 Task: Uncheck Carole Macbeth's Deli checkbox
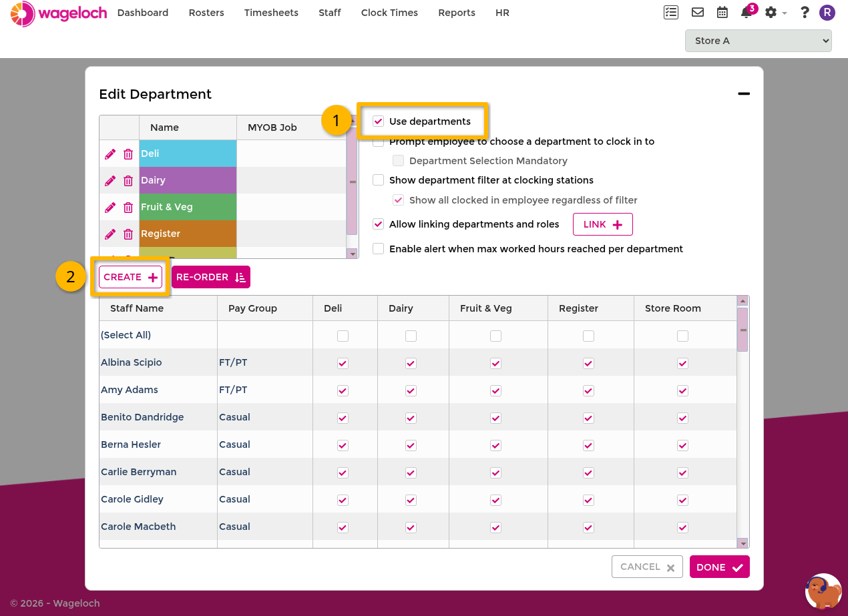click(x=343, y=527)
